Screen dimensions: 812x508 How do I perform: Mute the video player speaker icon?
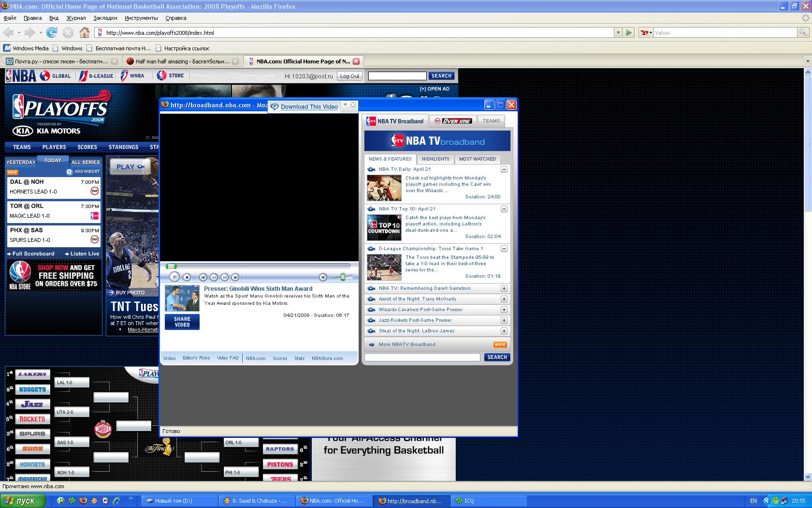point(323,277)
